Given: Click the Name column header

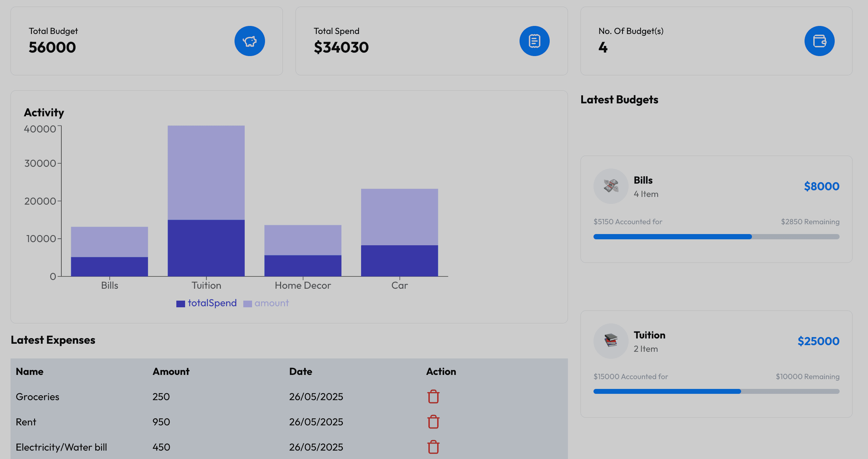Looking at the screenshot, I should point(29,371).
